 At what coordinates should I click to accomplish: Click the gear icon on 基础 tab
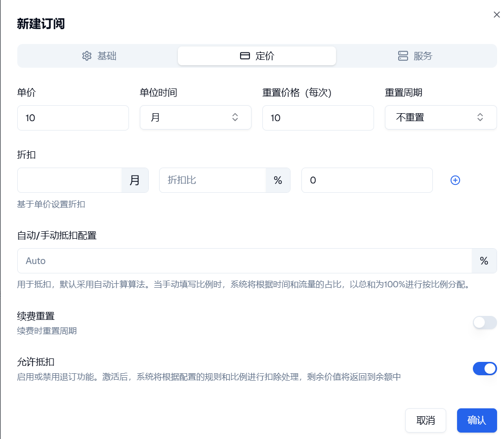[87, 56]
